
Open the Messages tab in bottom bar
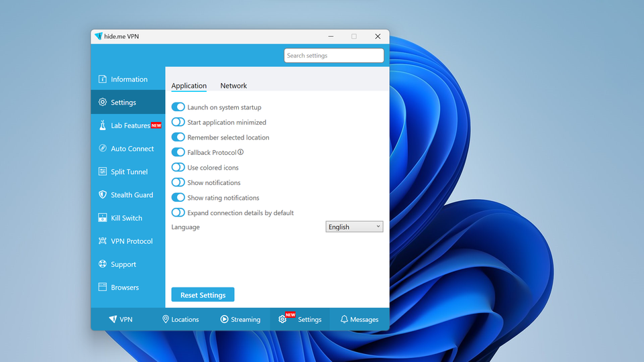click(x=360, y=319)
